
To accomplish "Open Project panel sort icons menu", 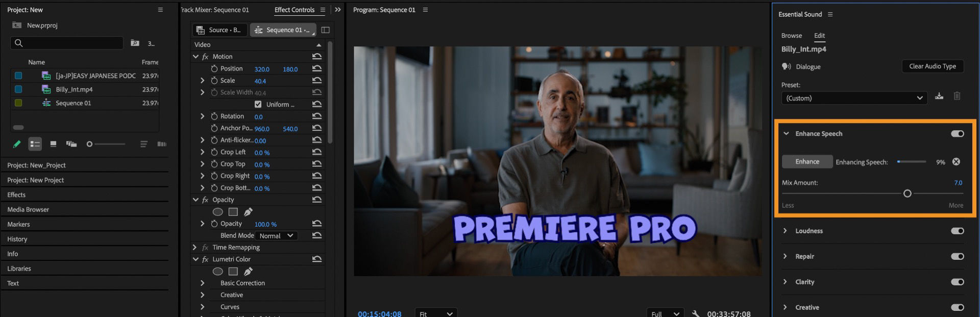I will pos(144,144).
